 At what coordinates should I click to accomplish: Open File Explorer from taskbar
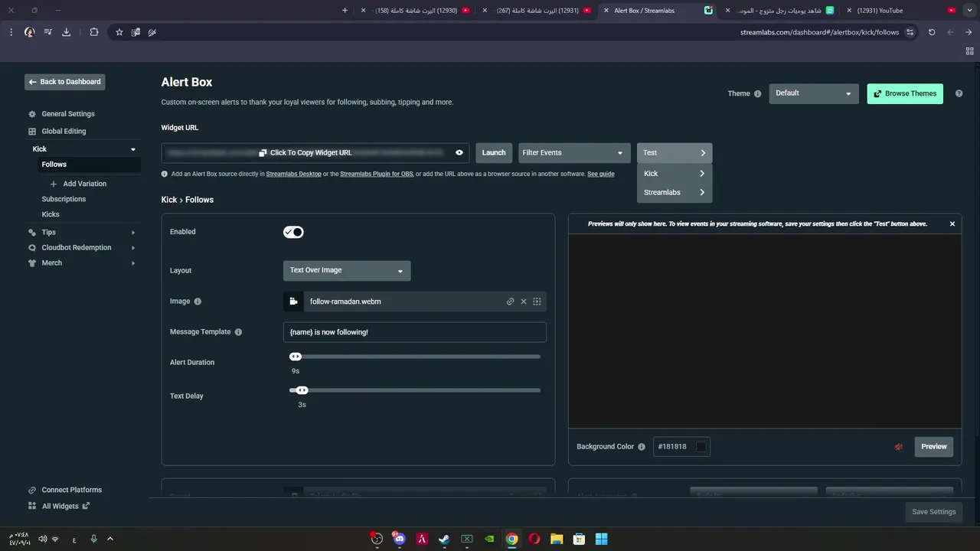point(557,539)
